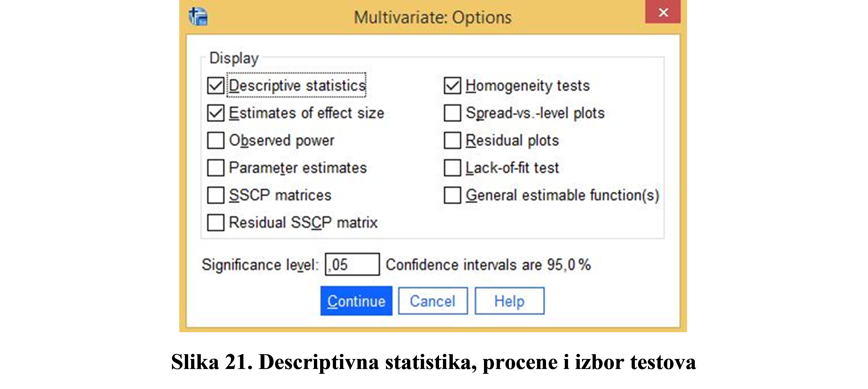Image resolution: width=868 pixels, height=389 pixels.
Task: Uncheck Estimates of effect size
Action: [x=216, y=113]
